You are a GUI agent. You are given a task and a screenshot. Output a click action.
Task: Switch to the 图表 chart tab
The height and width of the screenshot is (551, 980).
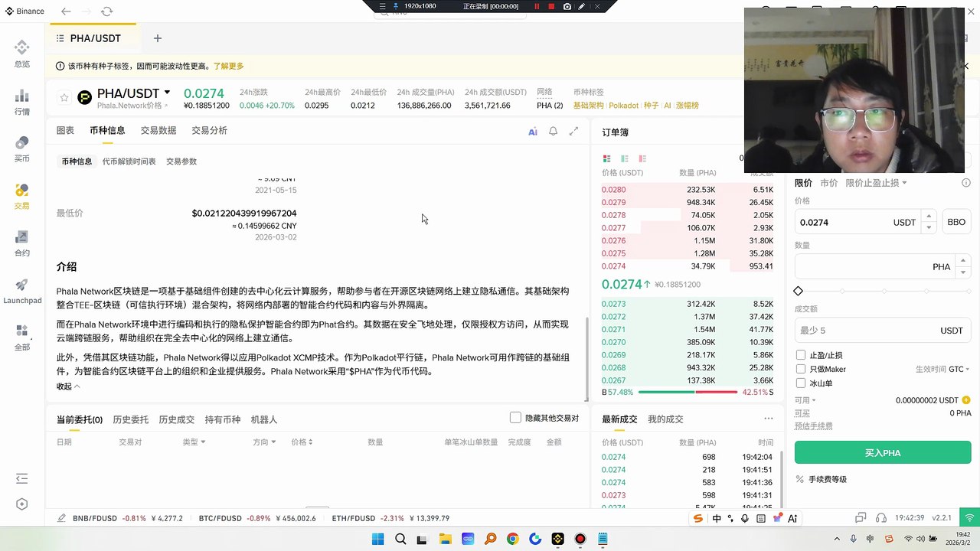(x=65, y=131)
